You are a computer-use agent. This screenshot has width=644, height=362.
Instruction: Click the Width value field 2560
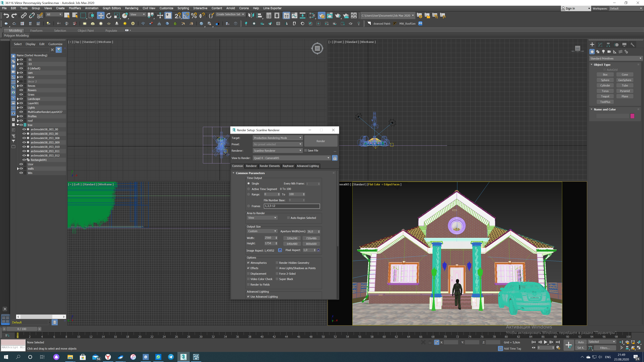tap(269, 238)
